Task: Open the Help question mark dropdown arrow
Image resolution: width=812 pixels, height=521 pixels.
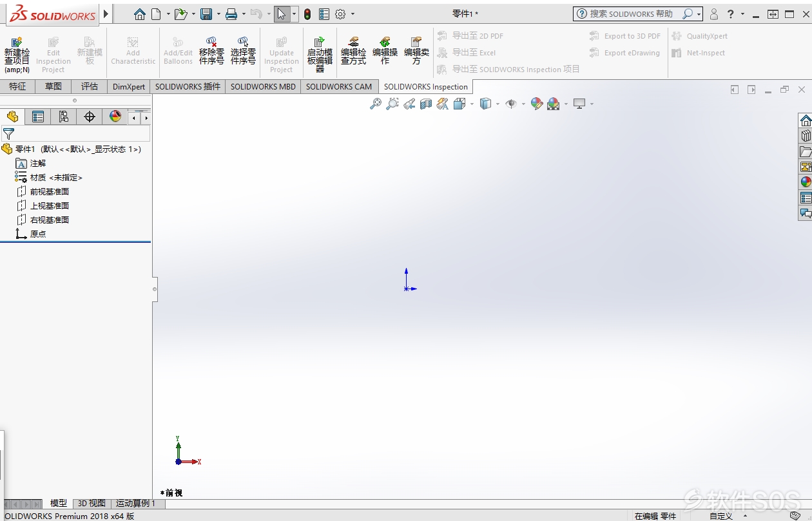Action: [742, 14]
